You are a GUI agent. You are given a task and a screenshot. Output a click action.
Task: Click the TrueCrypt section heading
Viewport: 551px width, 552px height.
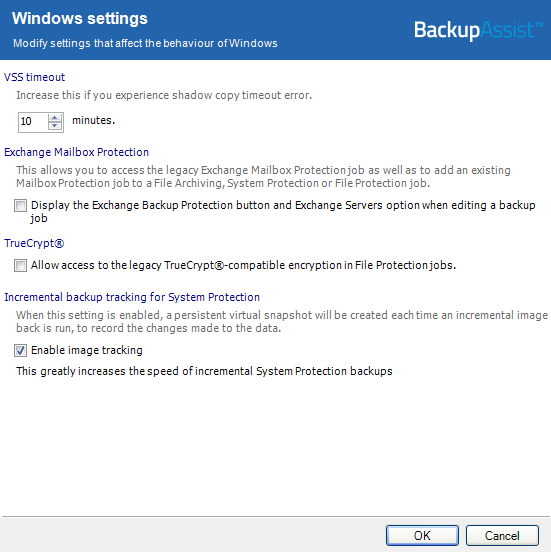[x=34, y=243]
